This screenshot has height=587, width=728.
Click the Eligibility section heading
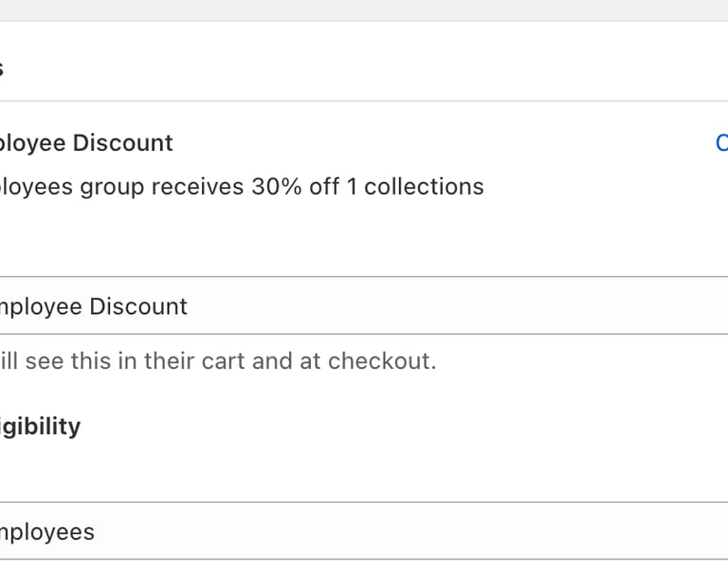coord(41,427)
